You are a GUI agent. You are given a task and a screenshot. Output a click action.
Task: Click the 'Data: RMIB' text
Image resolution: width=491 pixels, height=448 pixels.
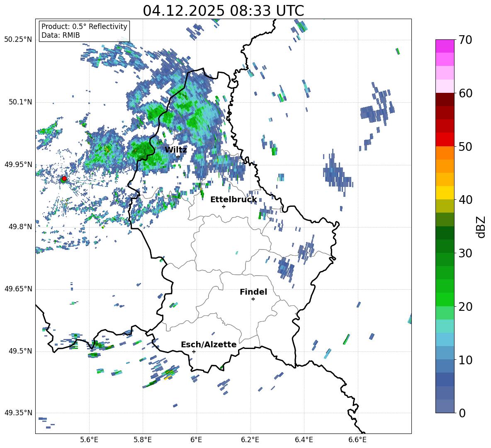coord(61,35)
